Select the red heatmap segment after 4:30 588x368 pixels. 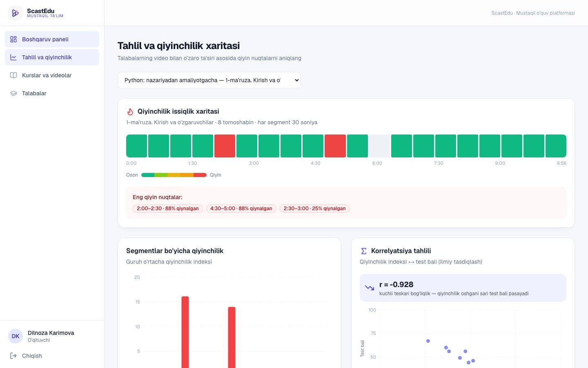335,146
